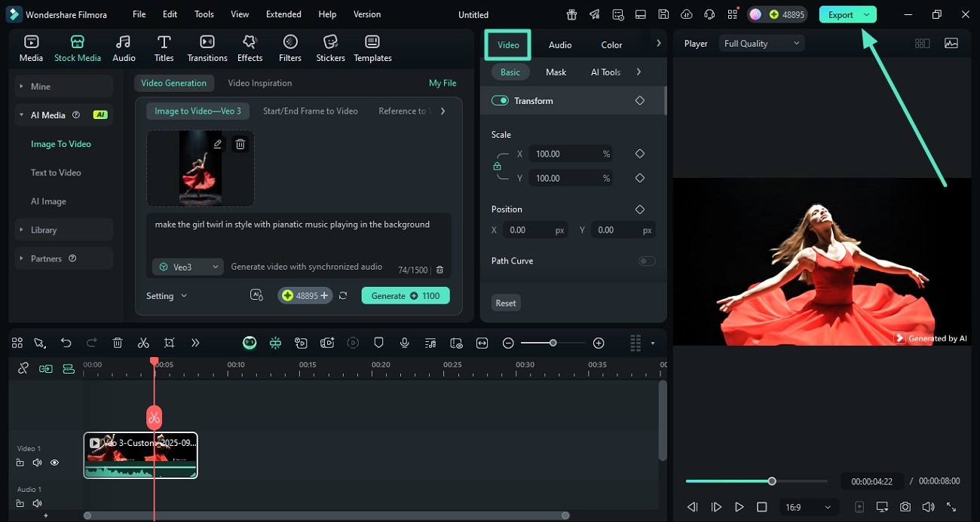This screenshot has height=522, width=980.
Task: Expand the Setting dropdown
Action: pos(167,296)
